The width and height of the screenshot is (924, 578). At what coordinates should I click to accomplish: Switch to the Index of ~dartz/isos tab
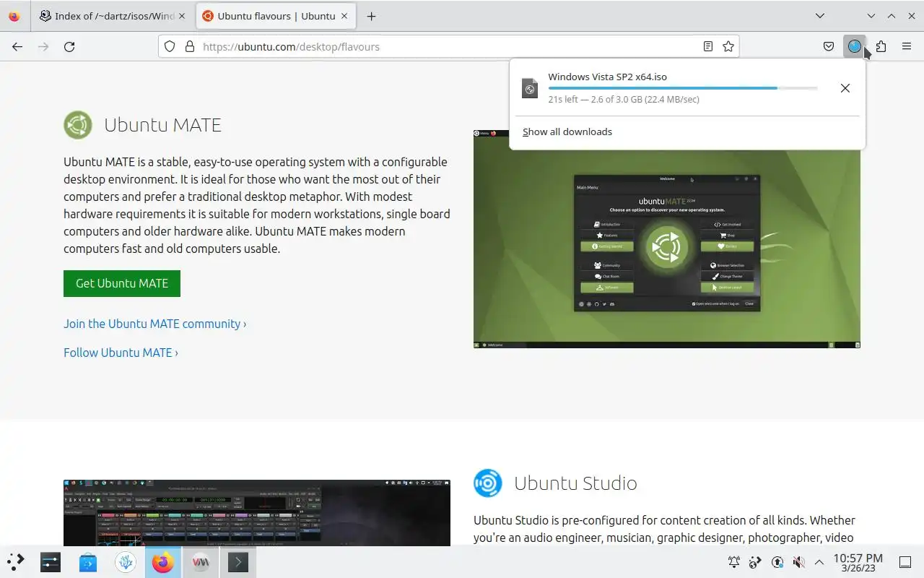click(107, 16)
